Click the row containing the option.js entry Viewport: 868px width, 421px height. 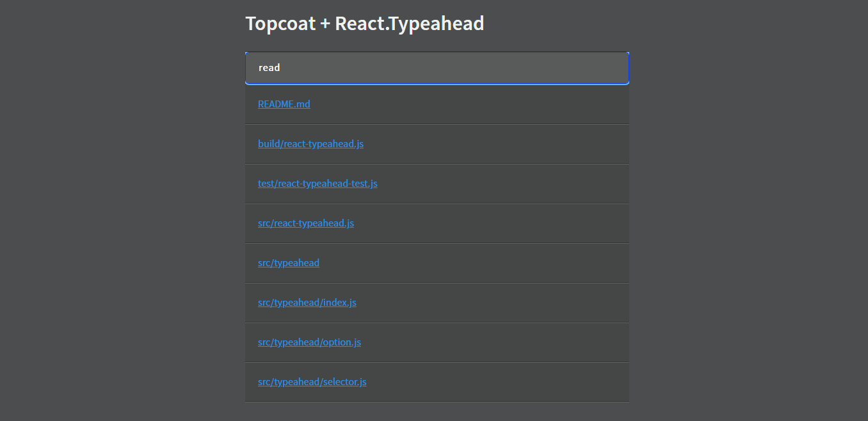(x=437, y=342)
